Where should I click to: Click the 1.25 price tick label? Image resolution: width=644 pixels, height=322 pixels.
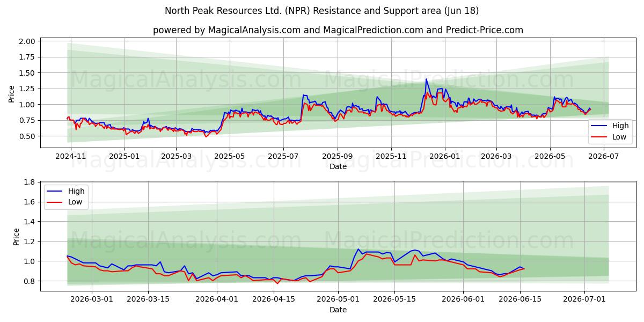coord(28,89)
